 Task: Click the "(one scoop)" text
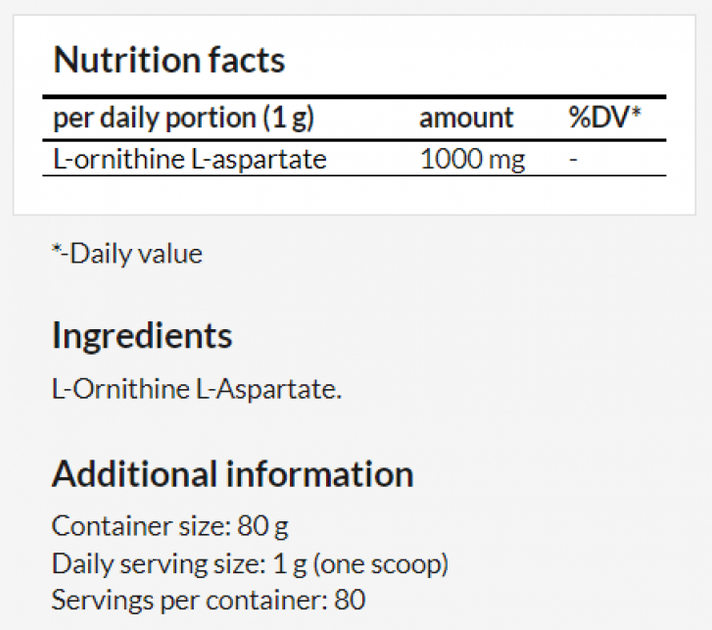380,563
